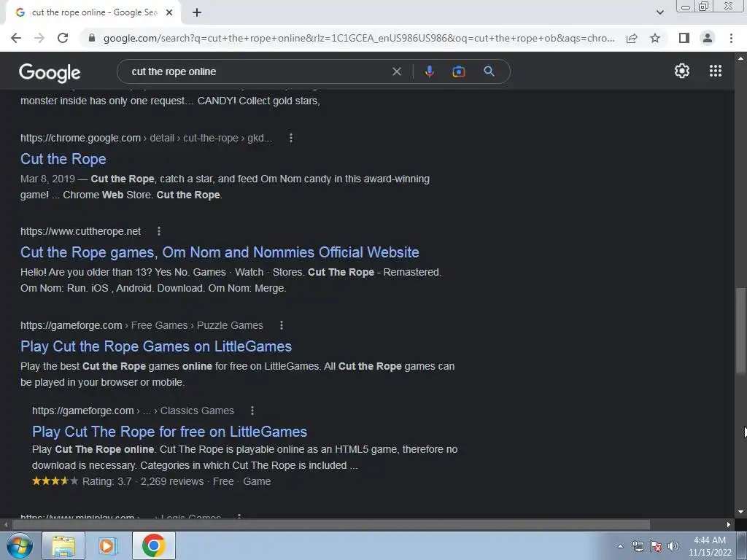
Task: Submit search with the magnifying glass
Action: coord(489,71)
